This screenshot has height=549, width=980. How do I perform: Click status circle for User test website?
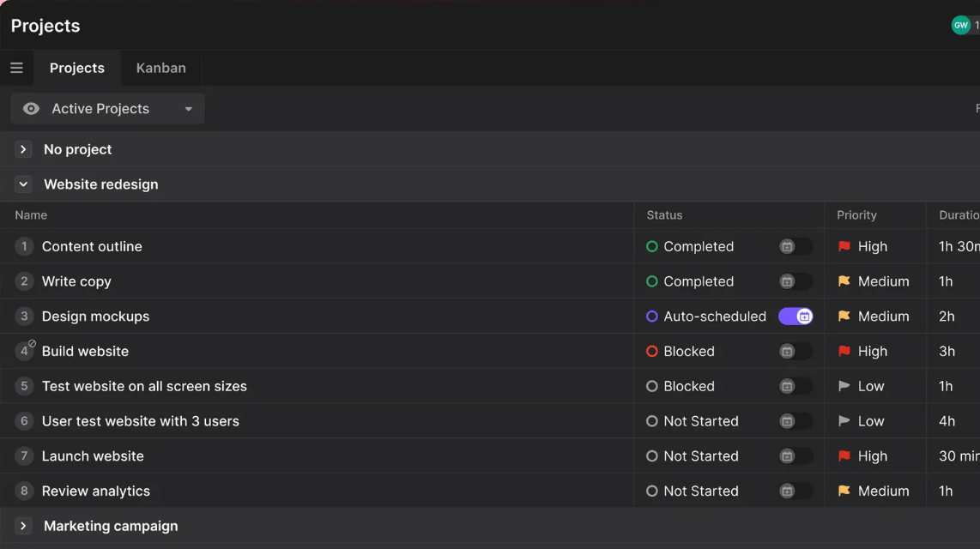(x=652, y=421)
